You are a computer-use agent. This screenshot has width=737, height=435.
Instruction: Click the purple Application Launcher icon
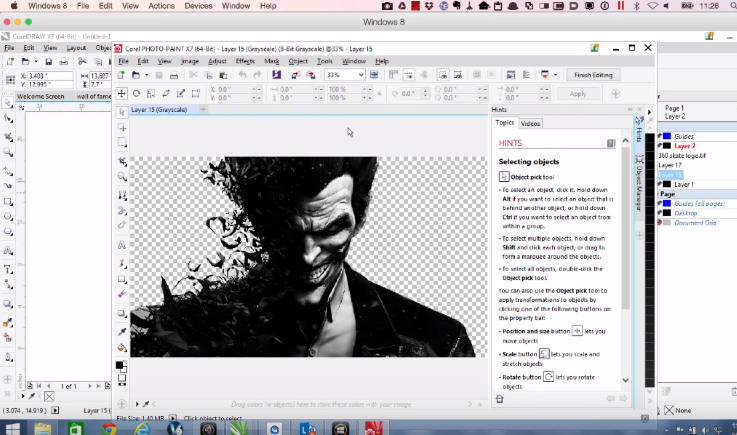coord(276,75)
